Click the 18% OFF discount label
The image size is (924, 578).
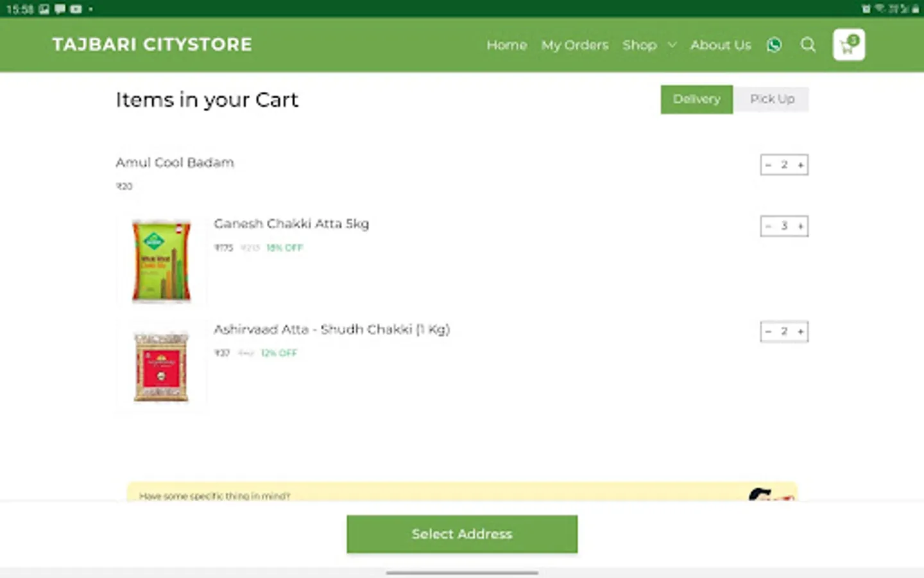[284, 248]
